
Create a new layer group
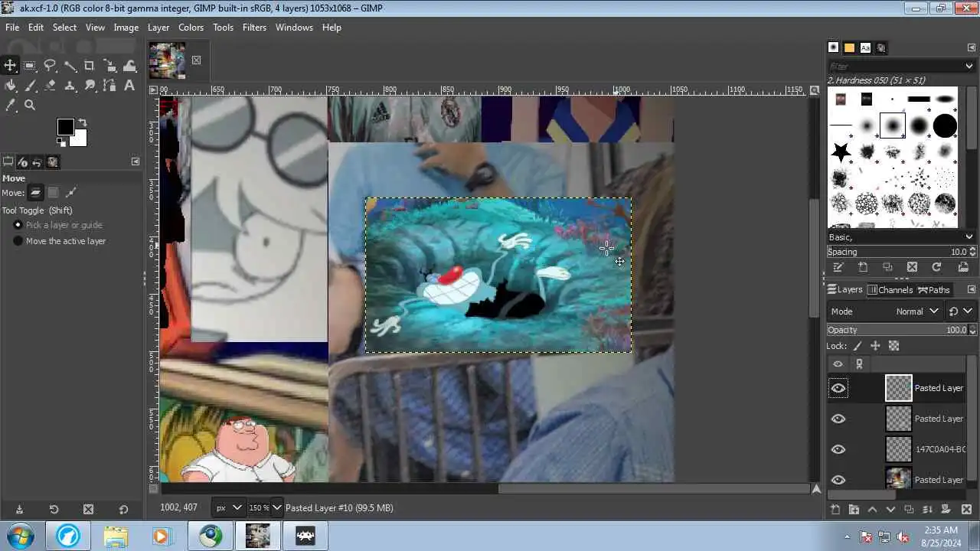click(x=854, y=510)
